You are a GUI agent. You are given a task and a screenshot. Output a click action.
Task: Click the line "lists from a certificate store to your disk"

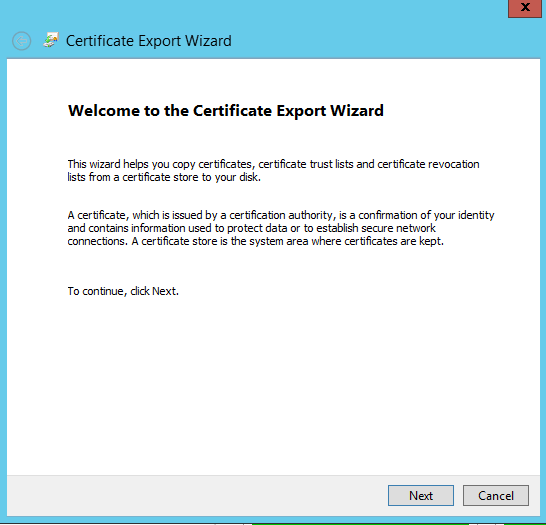tap(164, 177)
